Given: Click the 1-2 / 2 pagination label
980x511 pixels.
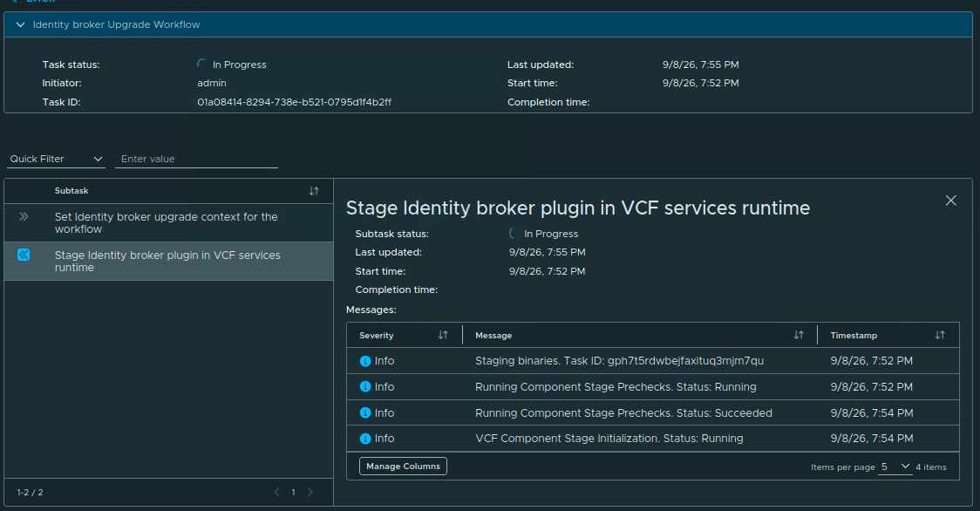Looking at the screenshot, I should 30,492.
